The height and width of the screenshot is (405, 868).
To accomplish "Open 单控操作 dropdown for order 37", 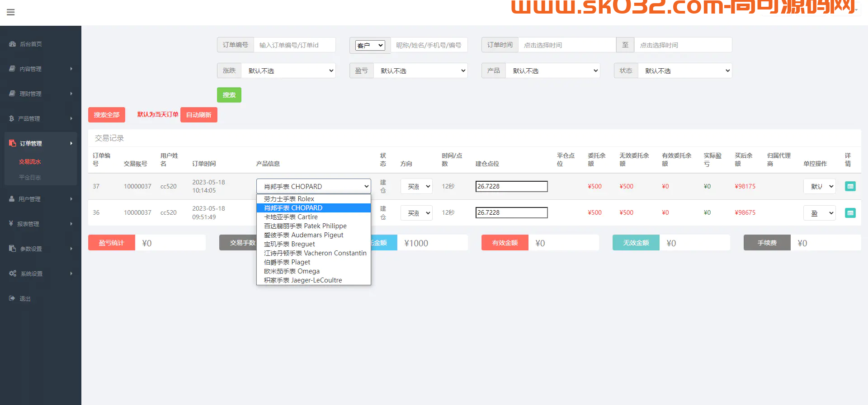I will pos(819,186).
